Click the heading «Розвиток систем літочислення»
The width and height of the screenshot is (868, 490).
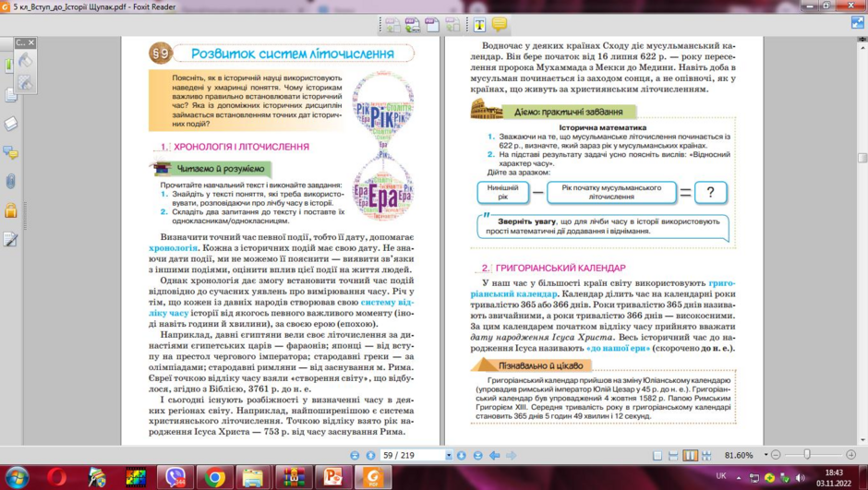point(293,54)
